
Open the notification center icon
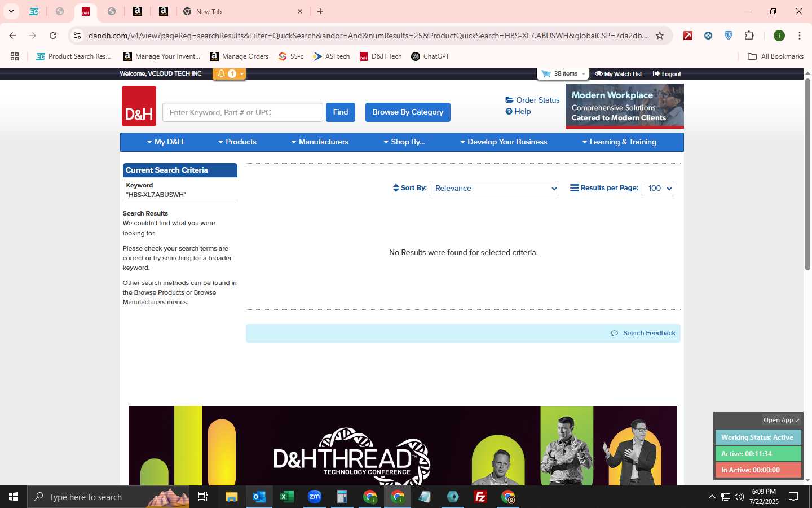click(x=793, y=497)
